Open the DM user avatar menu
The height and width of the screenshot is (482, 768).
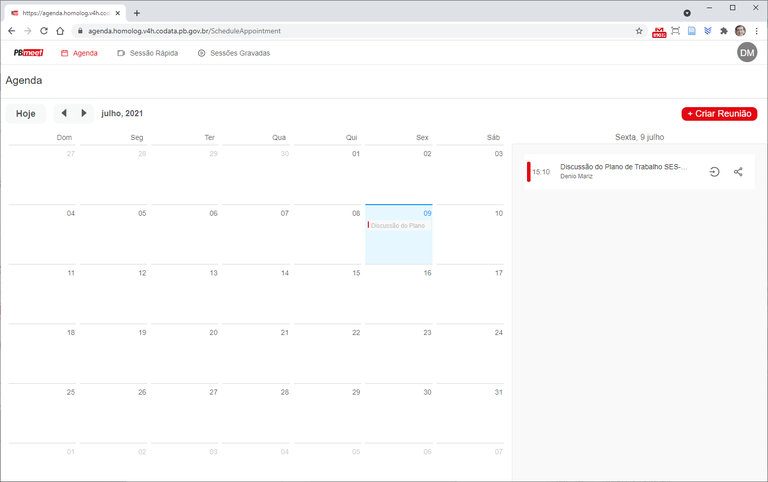(747, 52)
